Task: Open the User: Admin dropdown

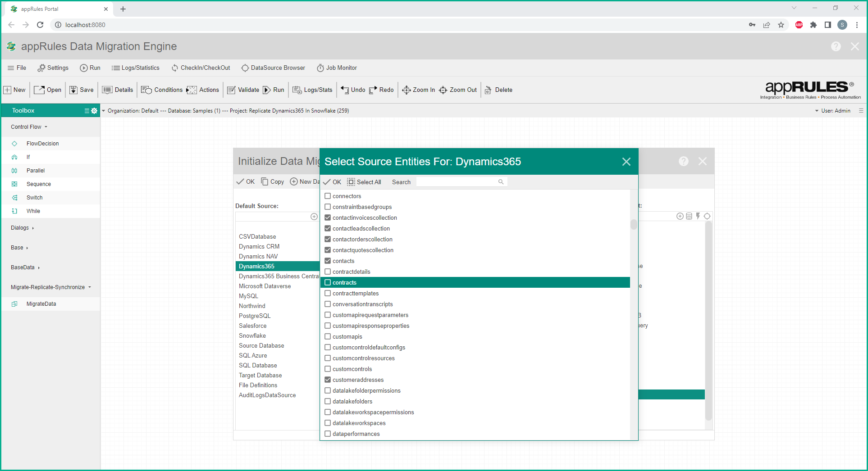Action: coord(832,111)
